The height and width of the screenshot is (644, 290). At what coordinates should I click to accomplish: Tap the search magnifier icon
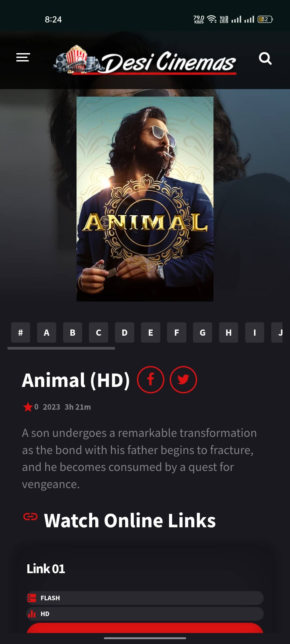tap(265, 58)
